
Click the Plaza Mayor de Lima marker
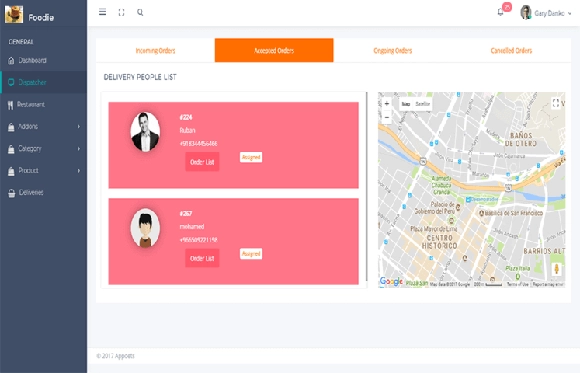tap(451, 221)
